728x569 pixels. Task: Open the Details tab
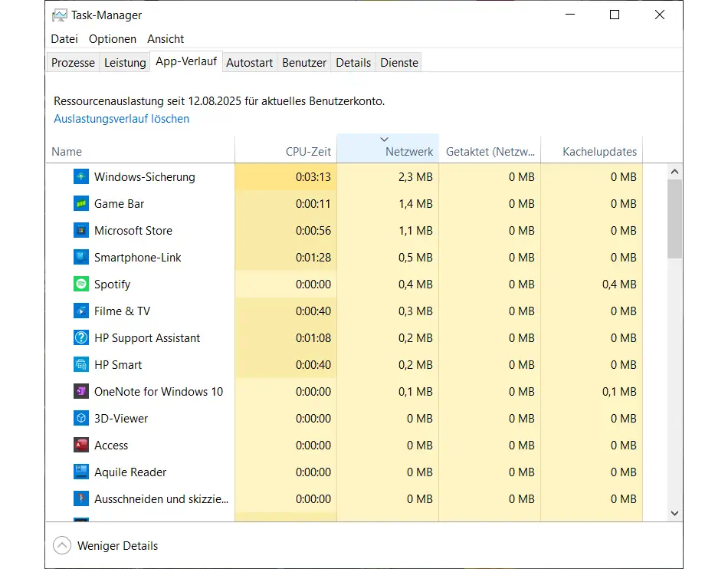click(x=353, y=63)
